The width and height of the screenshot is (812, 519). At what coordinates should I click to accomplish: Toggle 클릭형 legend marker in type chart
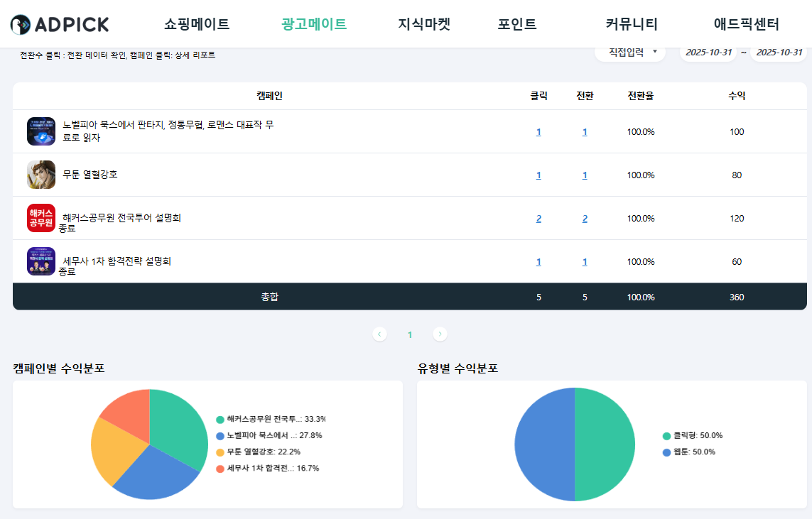click(x=666, y=436)
